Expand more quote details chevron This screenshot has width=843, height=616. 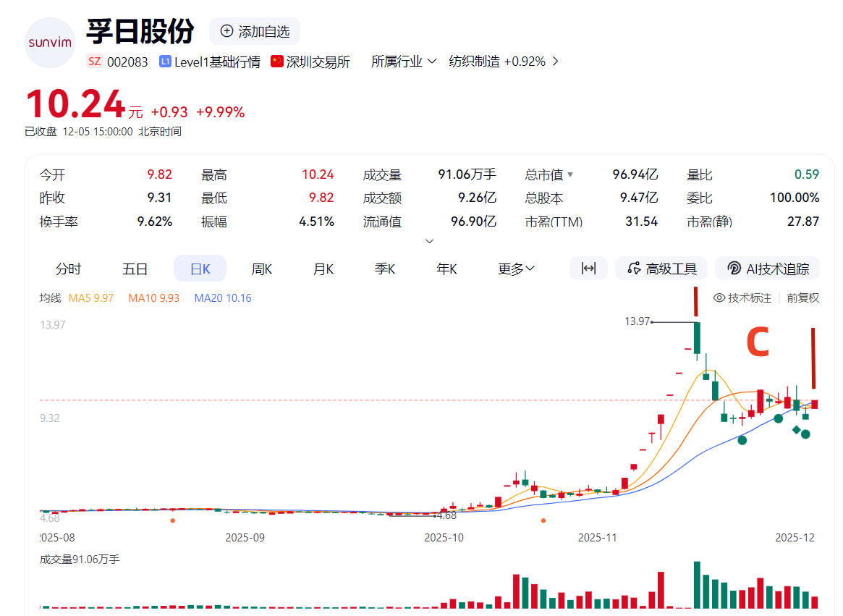pyautogui.click(x=429, y=242)
